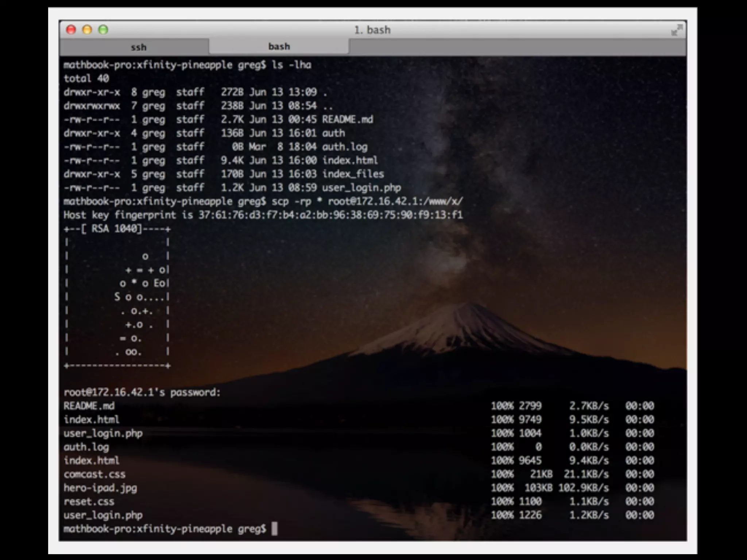The image size is (747, 560).
Task: Click the yellow minimize window button
Action: coord(87,30)
